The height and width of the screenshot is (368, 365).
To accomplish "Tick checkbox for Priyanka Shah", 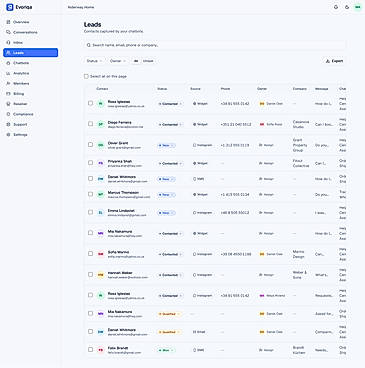I will 90,163.
